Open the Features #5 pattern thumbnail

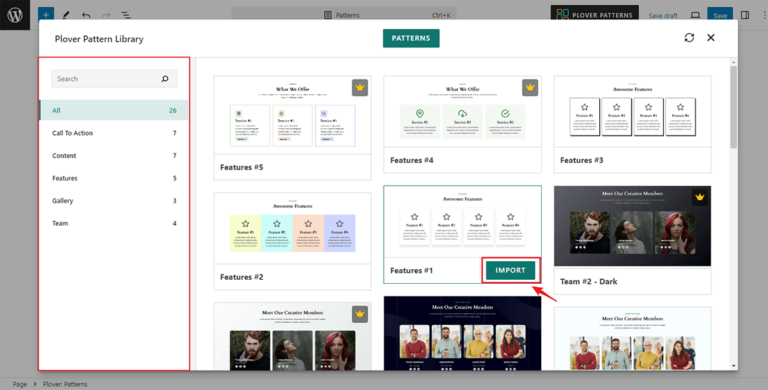292,115
